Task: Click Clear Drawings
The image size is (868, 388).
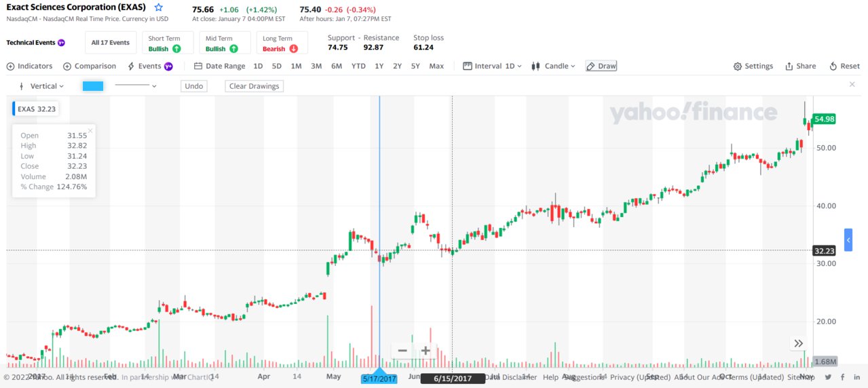Action: coord(254,86)
